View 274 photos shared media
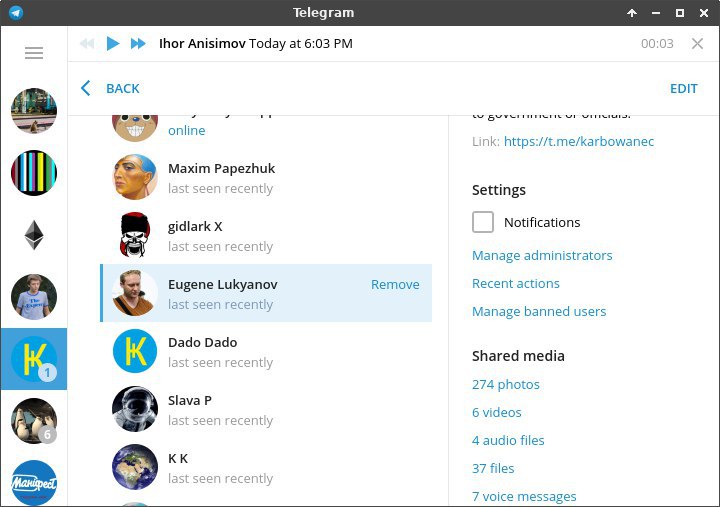 pos(506,384)
